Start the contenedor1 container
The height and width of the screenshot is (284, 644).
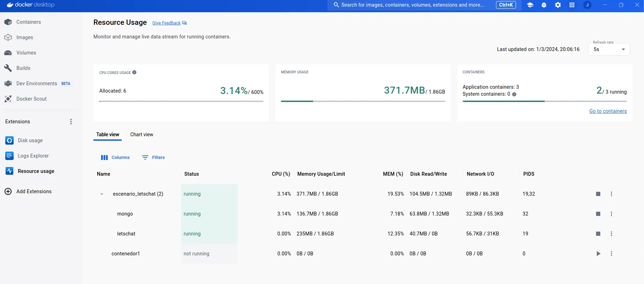(x=598, y=254)
